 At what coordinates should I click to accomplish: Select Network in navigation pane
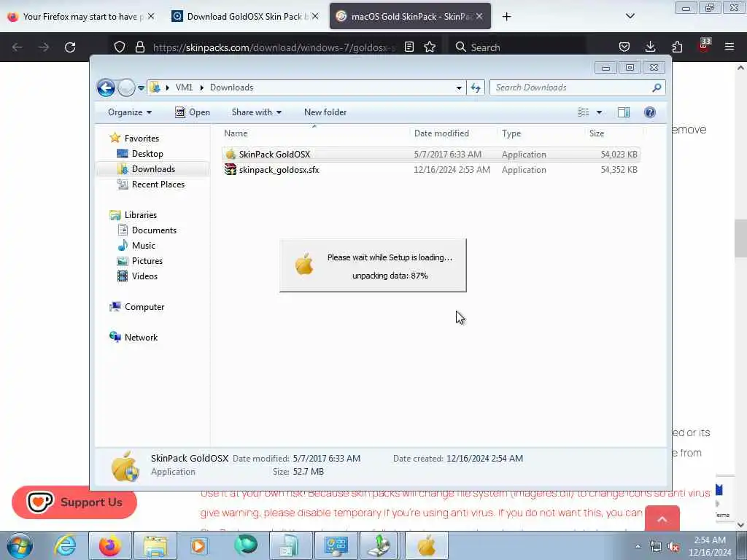[141, 338]
